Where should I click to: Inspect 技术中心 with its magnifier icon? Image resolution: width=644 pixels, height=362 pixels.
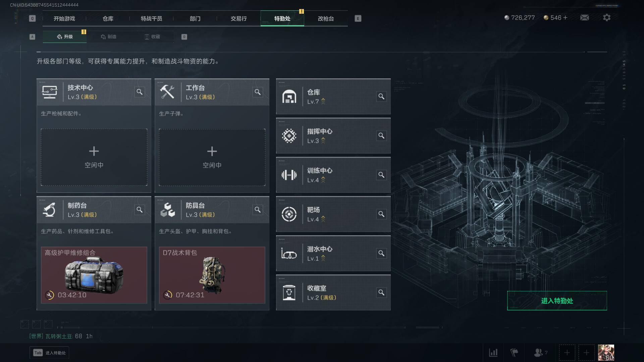click(x=140, y=92)
